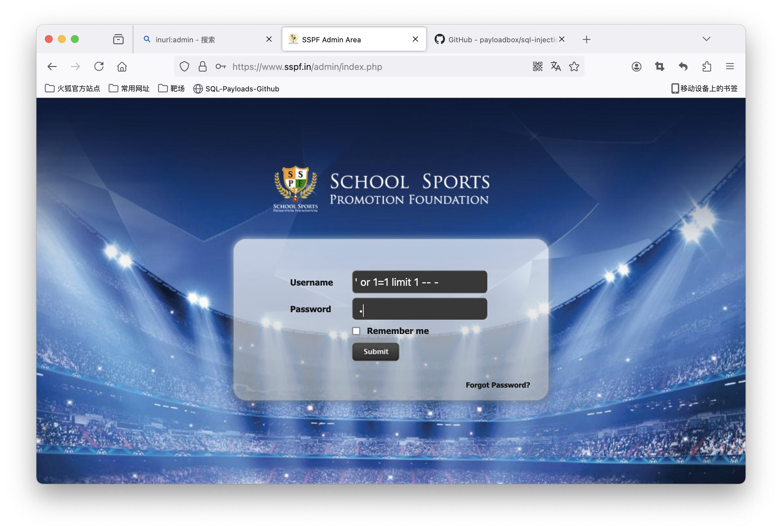Click the browser back arrow
Image resolution: width=782 pixels, height=532 pixels.
52,67
